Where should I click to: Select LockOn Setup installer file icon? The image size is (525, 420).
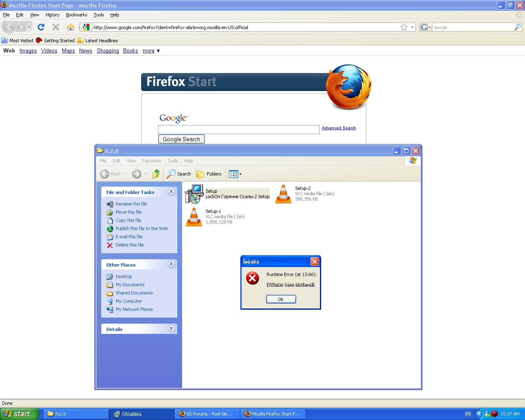pos(194,194)
